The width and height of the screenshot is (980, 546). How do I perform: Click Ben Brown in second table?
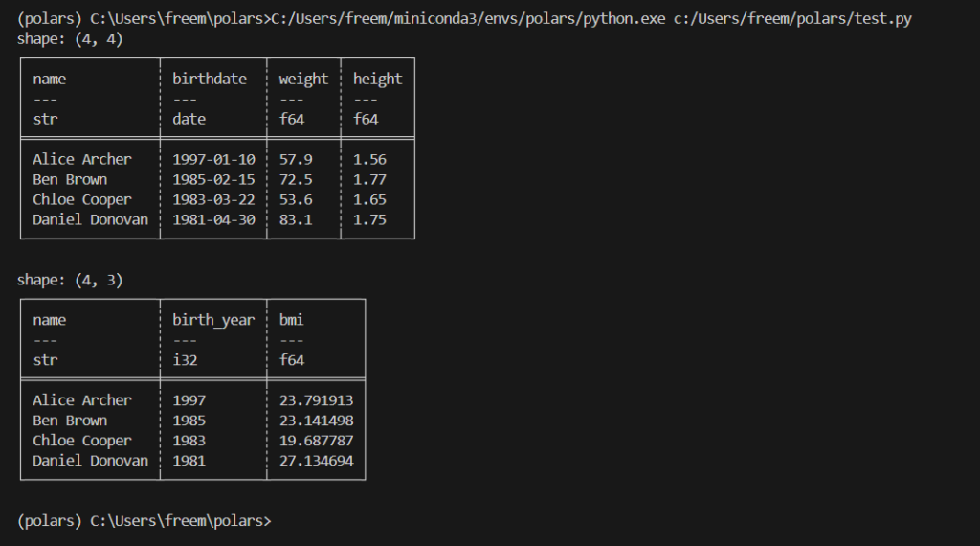click(70, 421)
